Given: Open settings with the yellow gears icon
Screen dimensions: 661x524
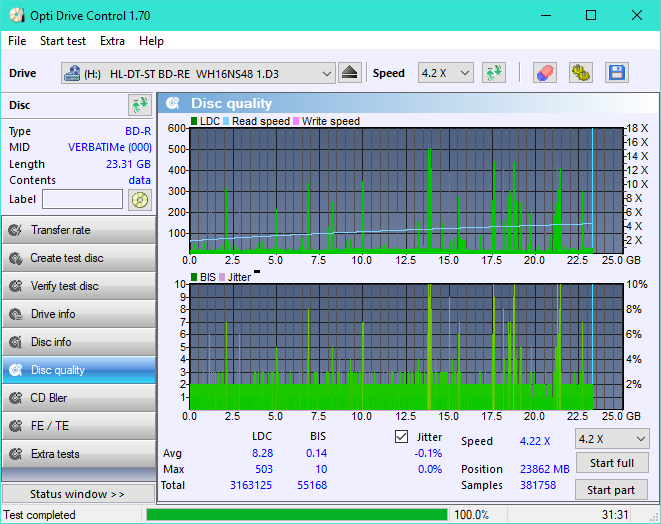Looking at the screenshot, I should tap(580, 73).
